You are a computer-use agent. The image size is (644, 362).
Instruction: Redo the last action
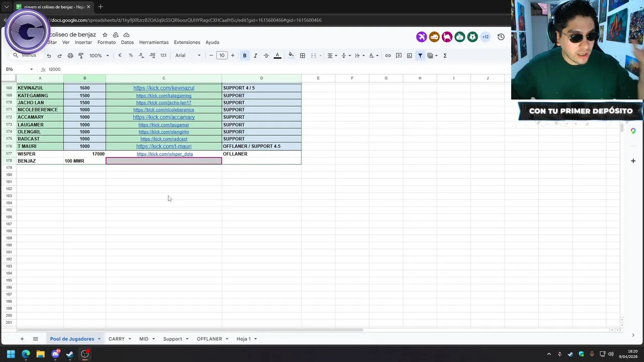[x=59, y=56]
